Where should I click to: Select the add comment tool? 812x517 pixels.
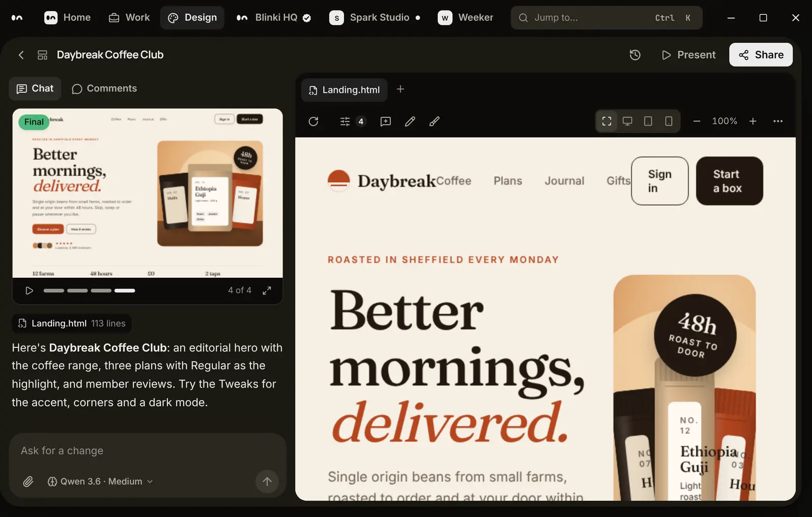point(386,121)
